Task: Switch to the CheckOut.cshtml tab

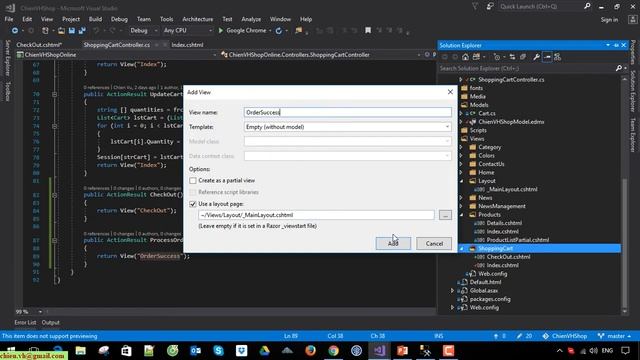Action: point(39,45)
